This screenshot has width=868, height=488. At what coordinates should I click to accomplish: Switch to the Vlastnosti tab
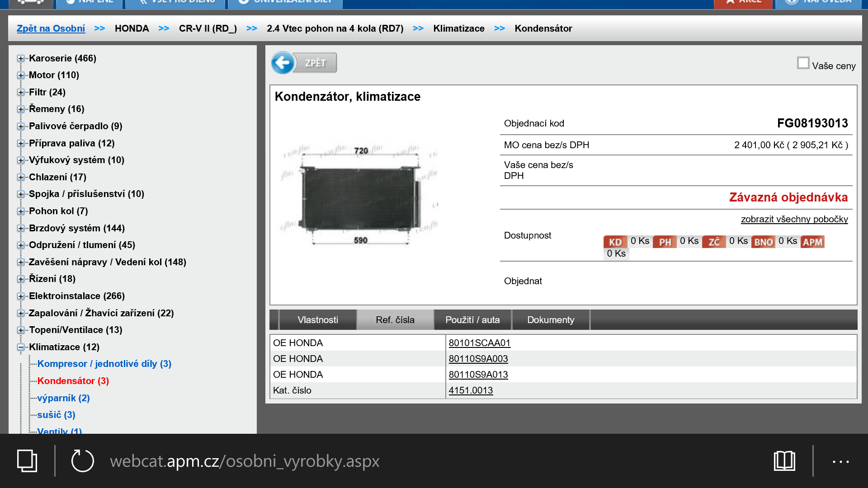318,320
